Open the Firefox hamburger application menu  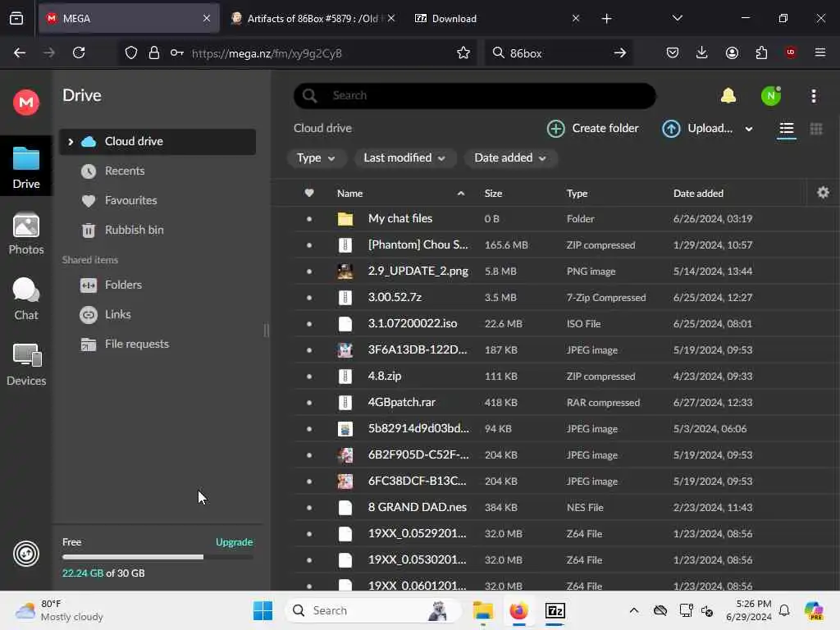pyautogui.click(x=820, y=52)
